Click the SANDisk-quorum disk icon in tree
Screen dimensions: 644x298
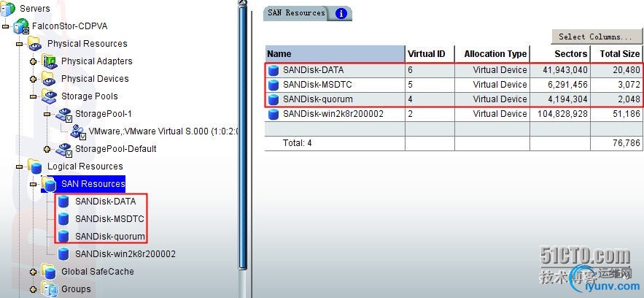pyautogui.click(x=63, y=237)
